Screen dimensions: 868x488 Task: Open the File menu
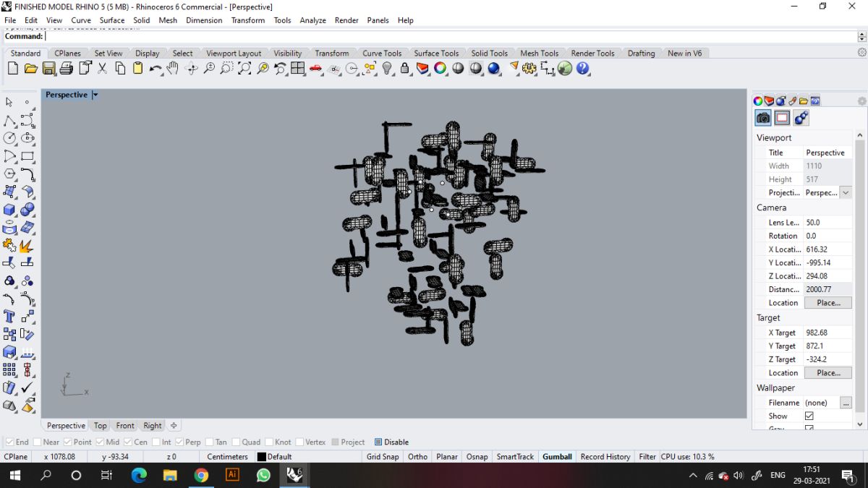[10, 20]
